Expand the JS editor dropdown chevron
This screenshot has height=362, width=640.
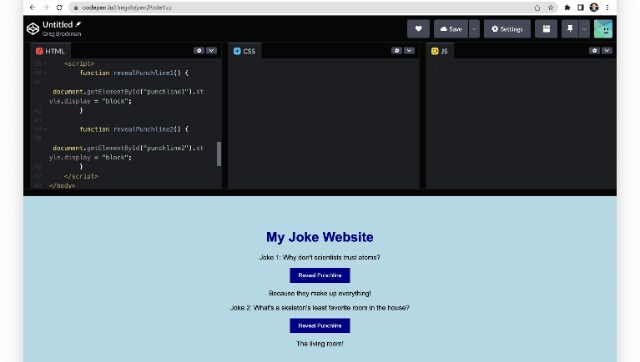[x=607, y=51]
